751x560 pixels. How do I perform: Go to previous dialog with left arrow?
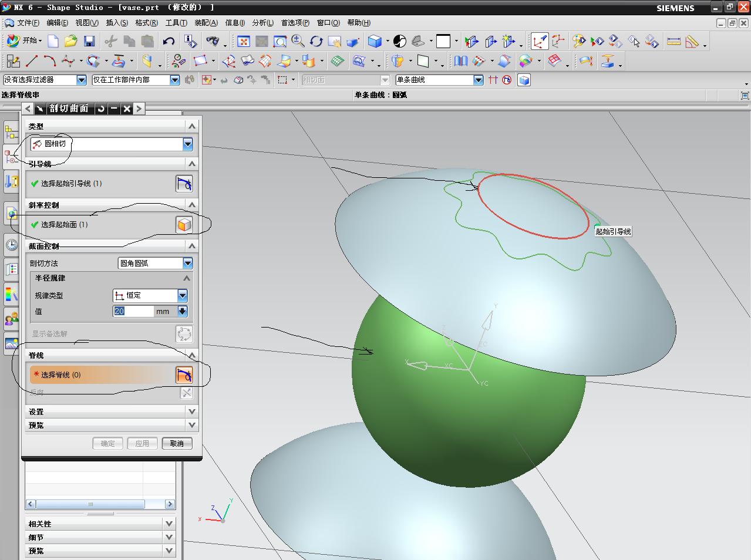click(28, 109)
